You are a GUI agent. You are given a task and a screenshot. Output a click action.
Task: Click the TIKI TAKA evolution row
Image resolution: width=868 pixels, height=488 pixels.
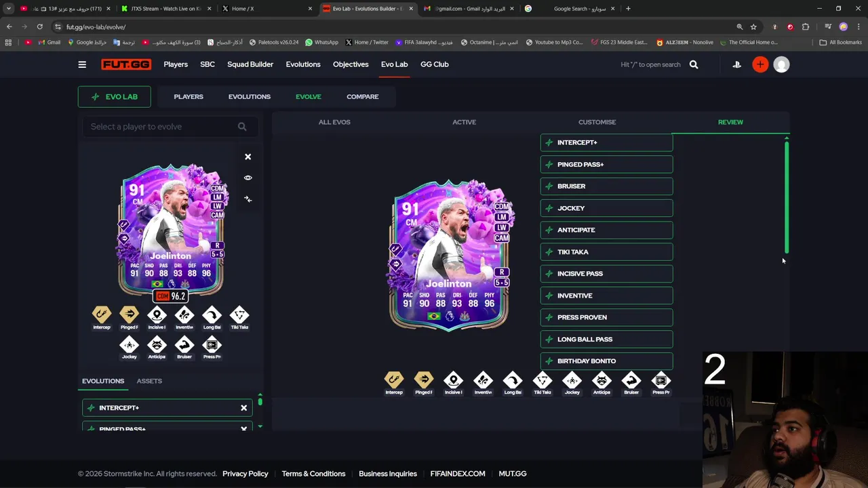click(606, 252)
